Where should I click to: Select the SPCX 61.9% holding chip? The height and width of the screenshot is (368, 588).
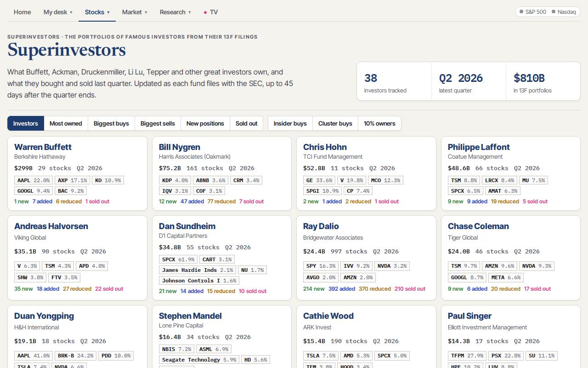[x=179, y=259]
